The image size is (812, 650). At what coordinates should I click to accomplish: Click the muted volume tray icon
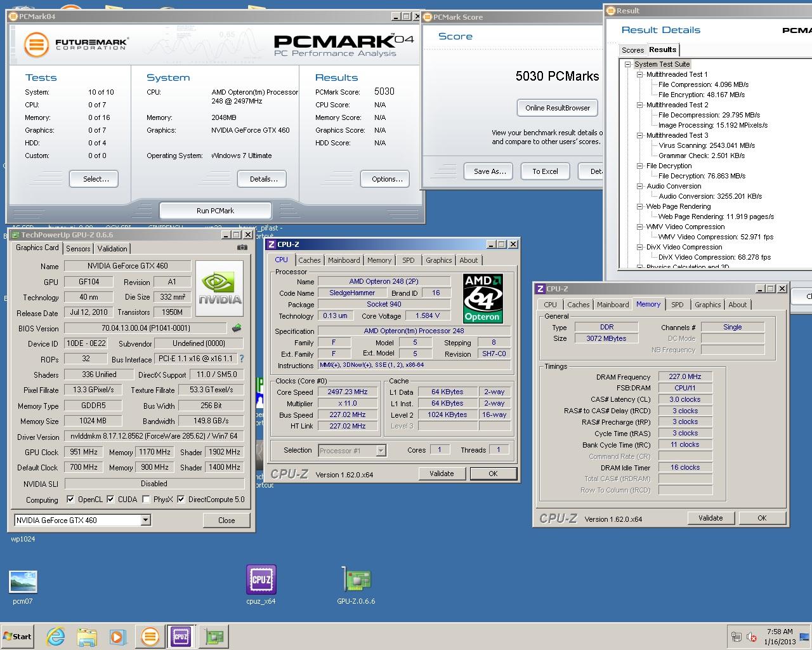point(752,637)
